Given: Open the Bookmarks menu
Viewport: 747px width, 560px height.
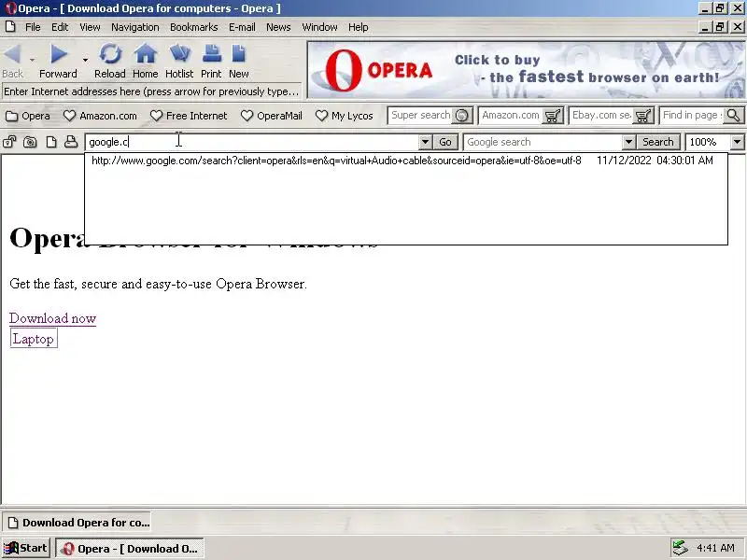Looking at the screenshot, I should 194,27.
